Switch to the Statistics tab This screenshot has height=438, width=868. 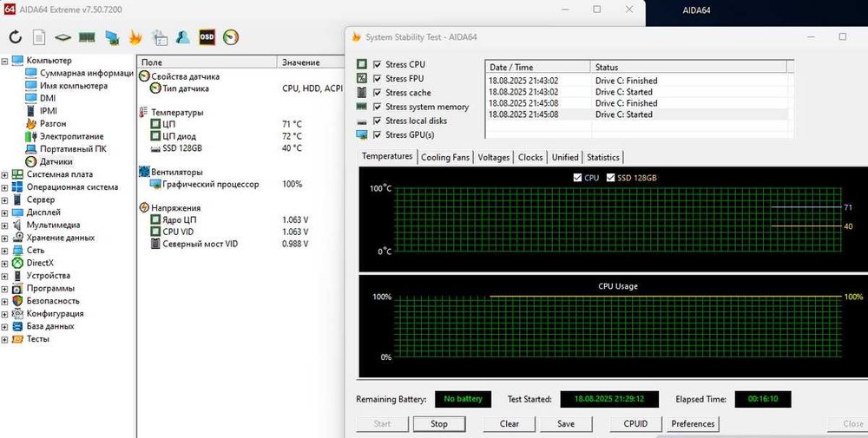(x=603, y=158)
